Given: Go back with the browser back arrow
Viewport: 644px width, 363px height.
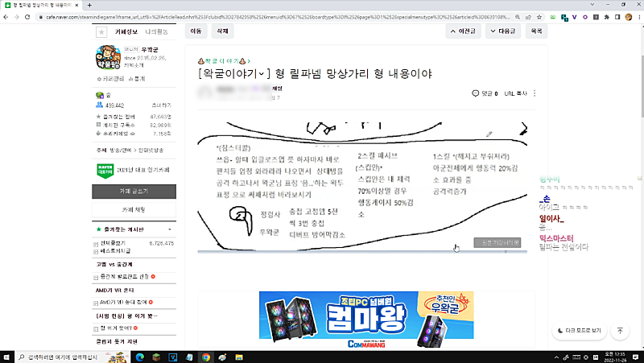Looking at the screenshot, I should click(x=6, y=17).
